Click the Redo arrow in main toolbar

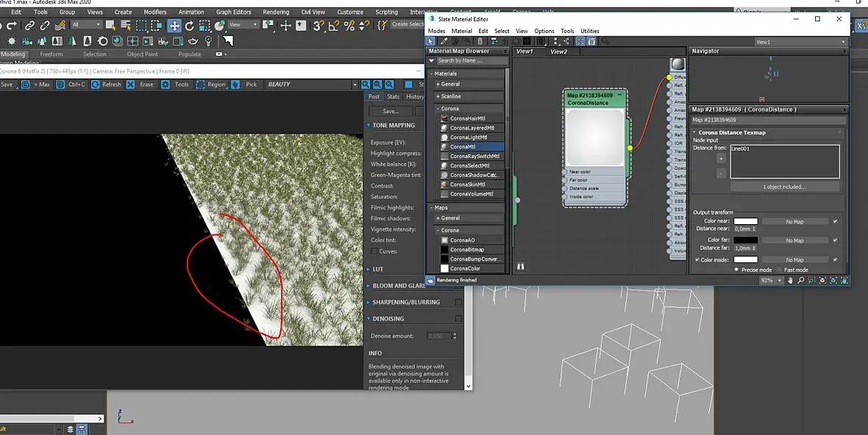(12, 26)
